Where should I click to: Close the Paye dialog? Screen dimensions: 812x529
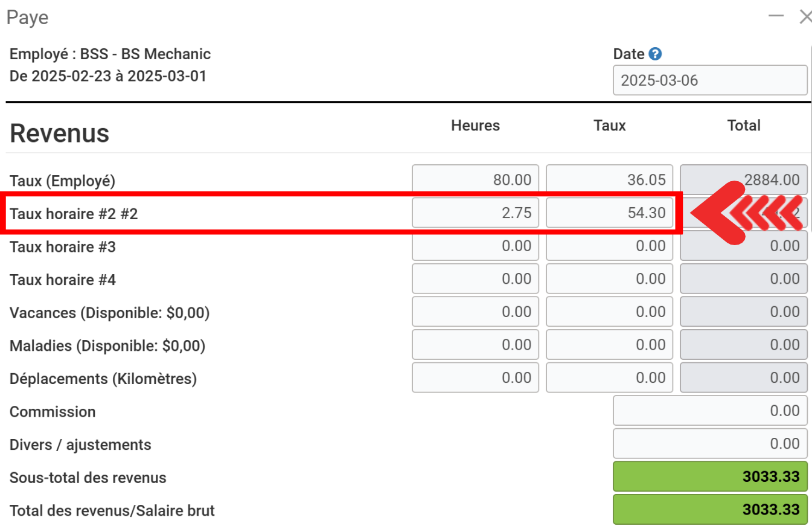coord(805,16)
